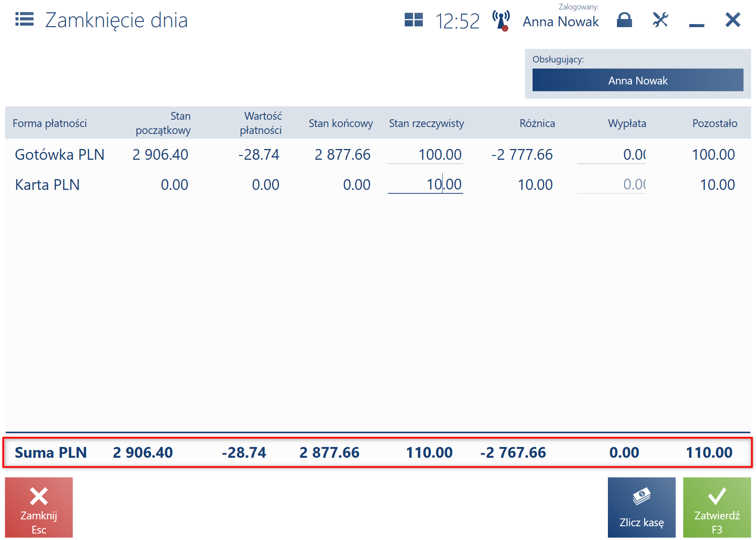Open the hamburger menu icon
Viewport: 756px width, 540px height.
[x=25, y=19]
